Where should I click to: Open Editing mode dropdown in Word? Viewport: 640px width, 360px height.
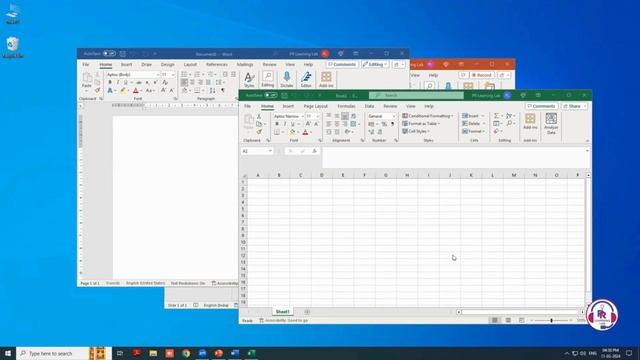pyautogui.click(x=375, y=64)
